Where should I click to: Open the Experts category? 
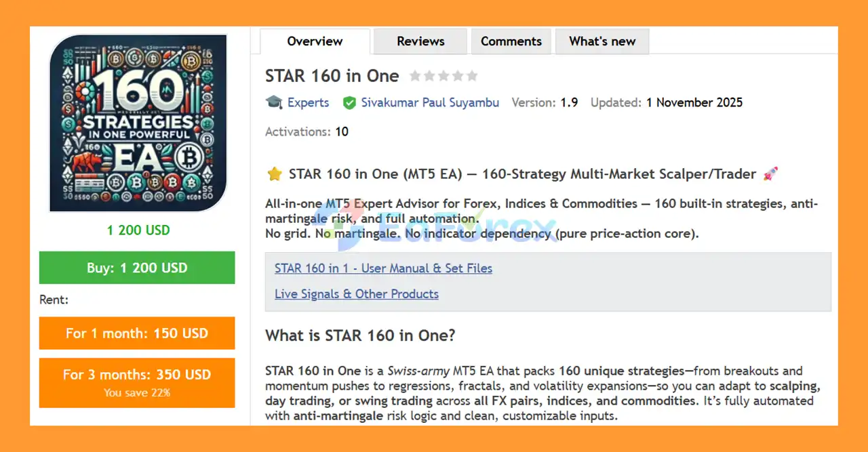pyautogui.click(x=309, y=102)
